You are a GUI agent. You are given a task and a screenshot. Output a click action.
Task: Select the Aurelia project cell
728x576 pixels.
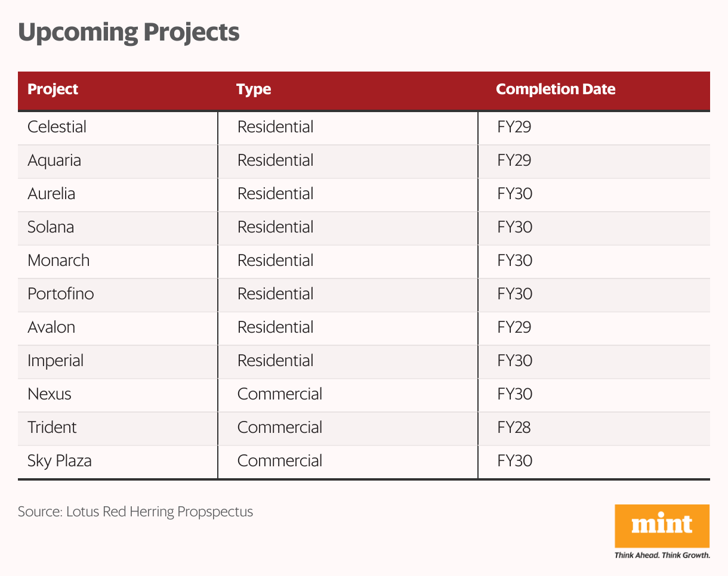pos(51,194)
